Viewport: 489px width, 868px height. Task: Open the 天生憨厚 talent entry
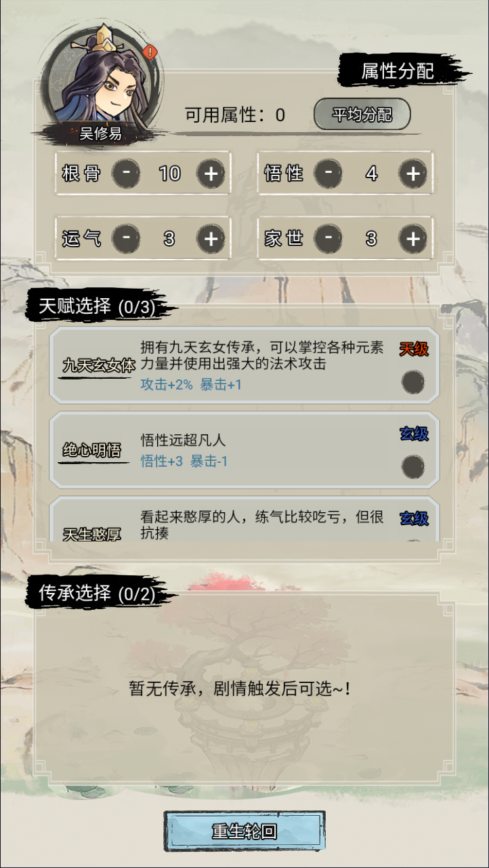[x=244, y=519]
